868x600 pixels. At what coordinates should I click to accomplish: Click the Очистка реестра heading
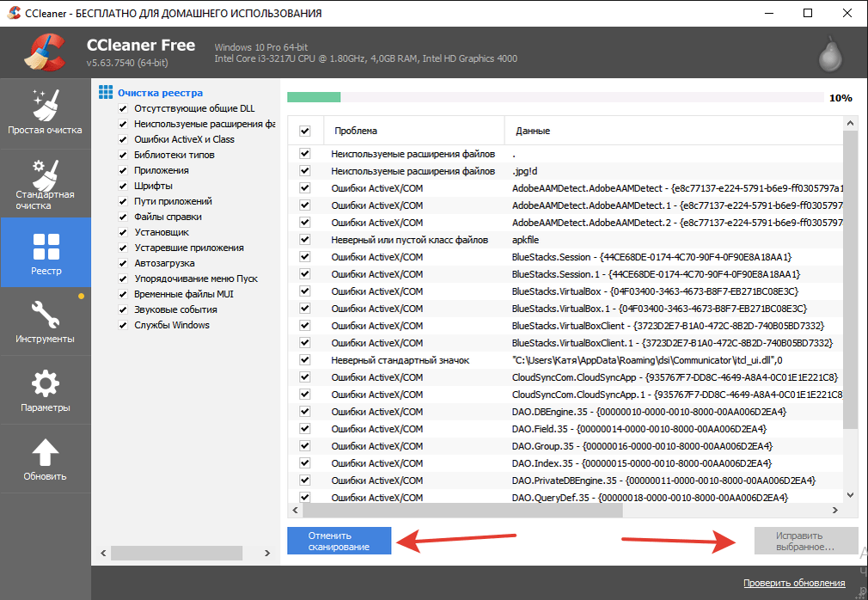tap(160, 93)
